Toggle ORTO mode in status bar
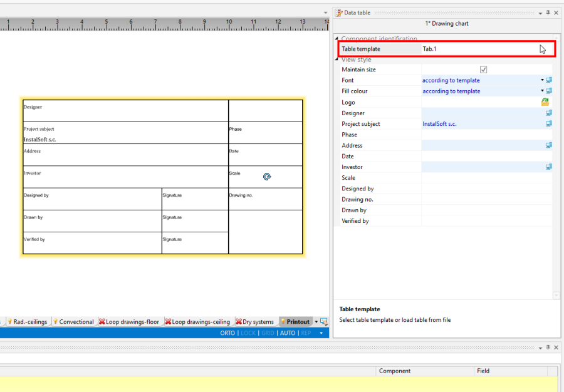The height and width of the screenshot is (392, 564). click(x=227, y=333)
